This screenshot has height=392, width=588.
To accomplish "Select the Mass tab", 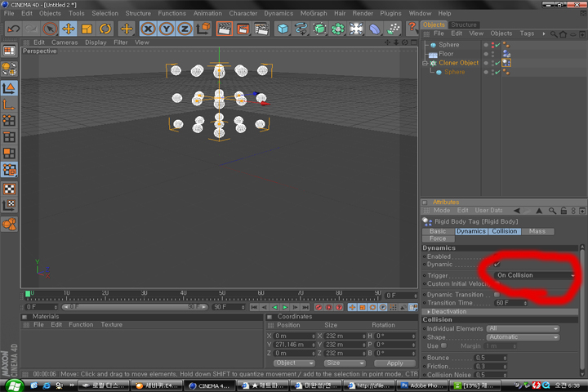I will tap(537, 231).
